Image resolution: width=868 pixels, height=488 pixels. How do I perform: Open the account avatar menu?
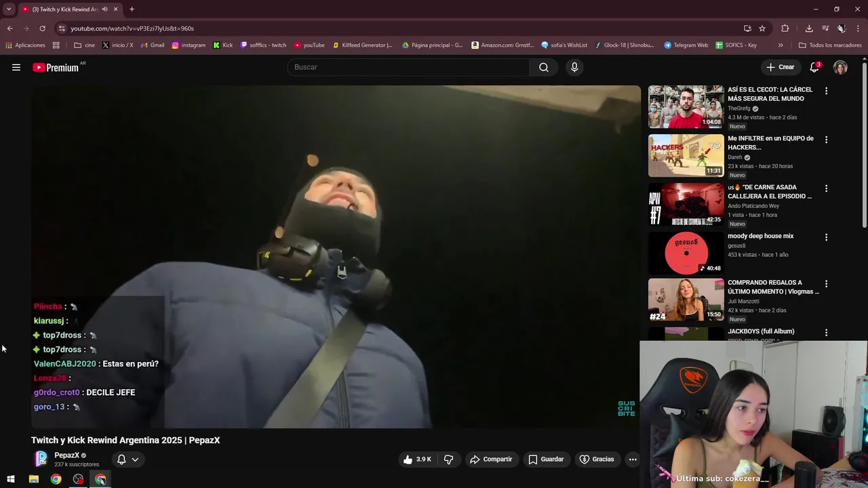840,67
